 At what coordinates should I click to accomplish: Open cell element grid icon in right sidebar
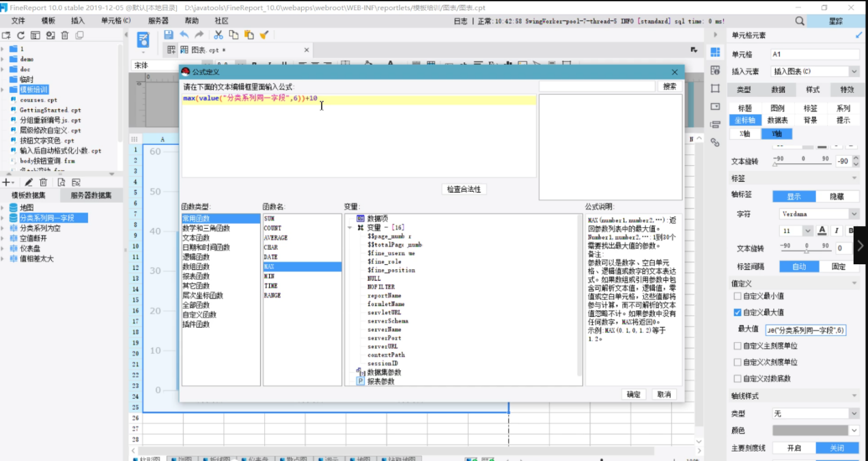[715, 53]
